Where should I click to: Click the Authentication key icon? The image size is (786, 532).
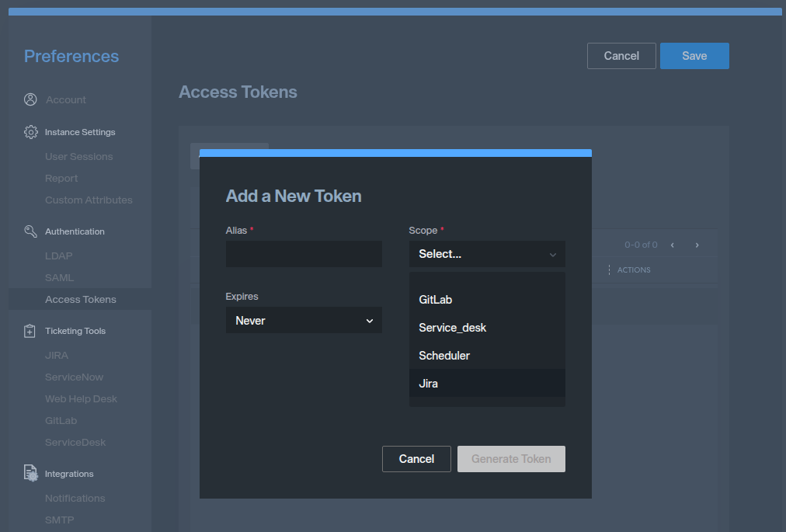click(x=30, y=231)
